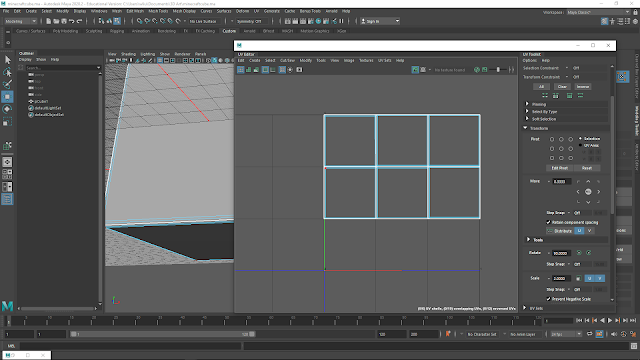Select the center Pivot radio circle
The image size is (640, 360).
coord(561,149)
